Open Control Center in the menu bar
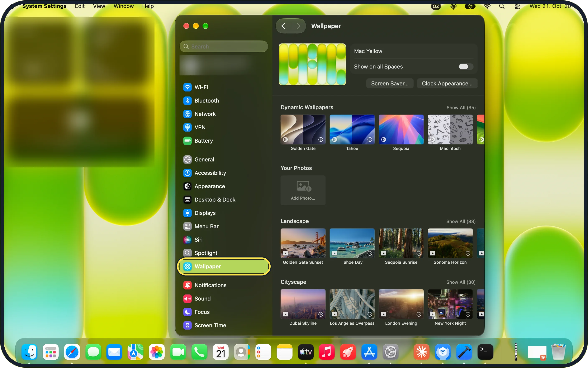The height and width of the screenshot is (368, 588). [x=517, y=6]
